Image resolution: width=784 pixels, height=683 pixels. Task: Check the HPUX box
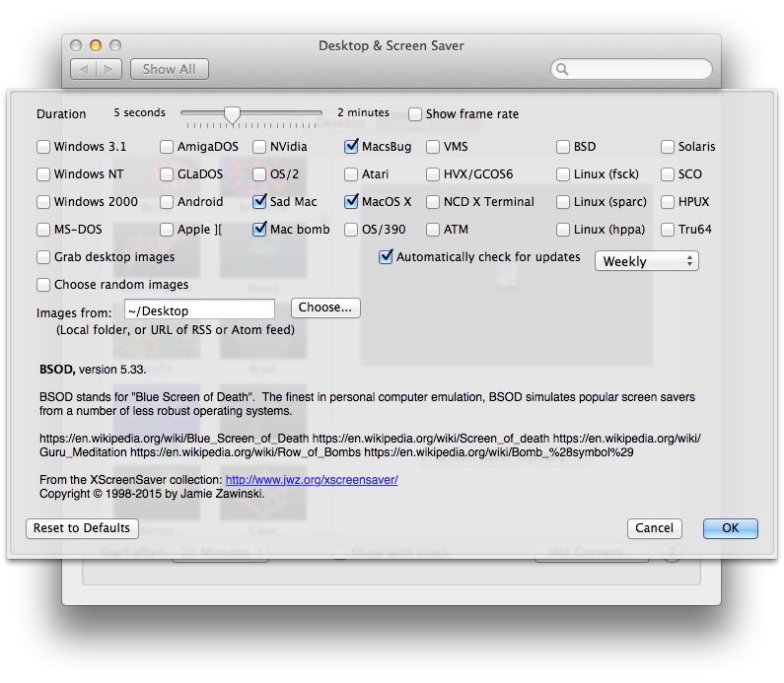click(668, 202)
